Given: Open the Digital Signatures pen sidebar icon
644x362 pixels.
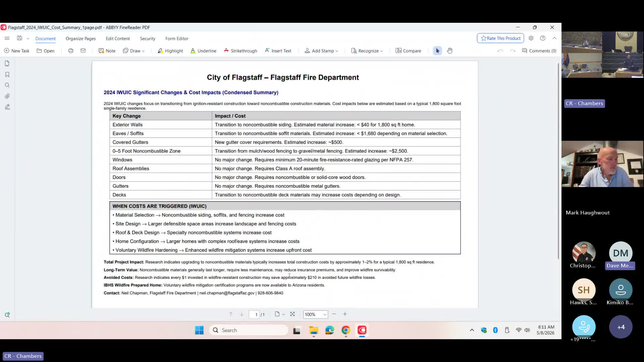Looking at the screenshot, I should (x=7, y=107).
